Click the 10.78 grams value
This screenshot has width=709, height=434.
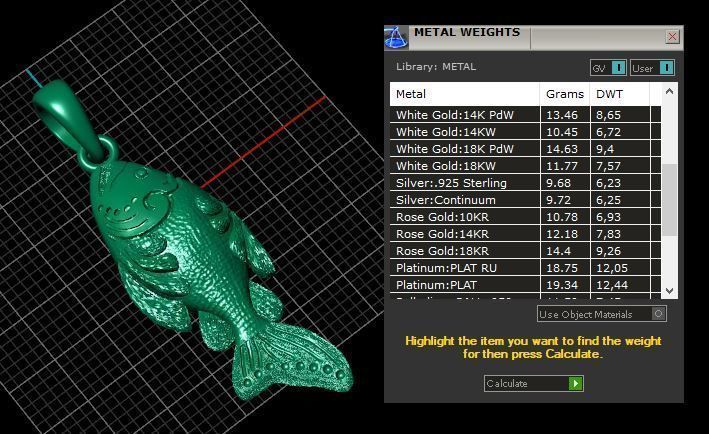[x=562, y=217]
